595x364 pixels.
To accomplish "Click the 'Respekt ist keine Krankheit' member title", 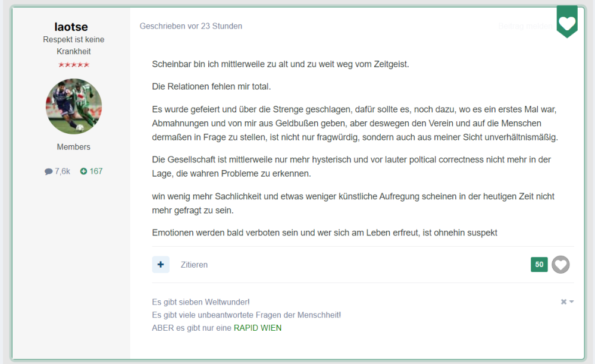I will [x=74, y=45].
